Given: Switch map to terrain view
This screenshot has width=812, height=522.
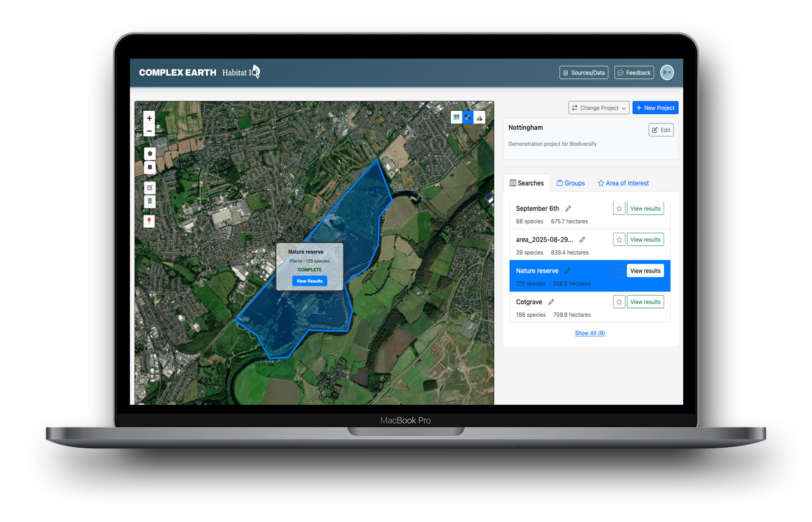Looking at the screenshot, I should [479, 117].
